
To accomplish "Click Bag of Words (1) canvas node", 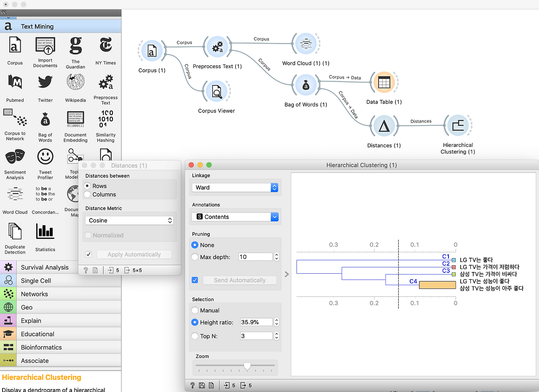I will coord(306,85).
